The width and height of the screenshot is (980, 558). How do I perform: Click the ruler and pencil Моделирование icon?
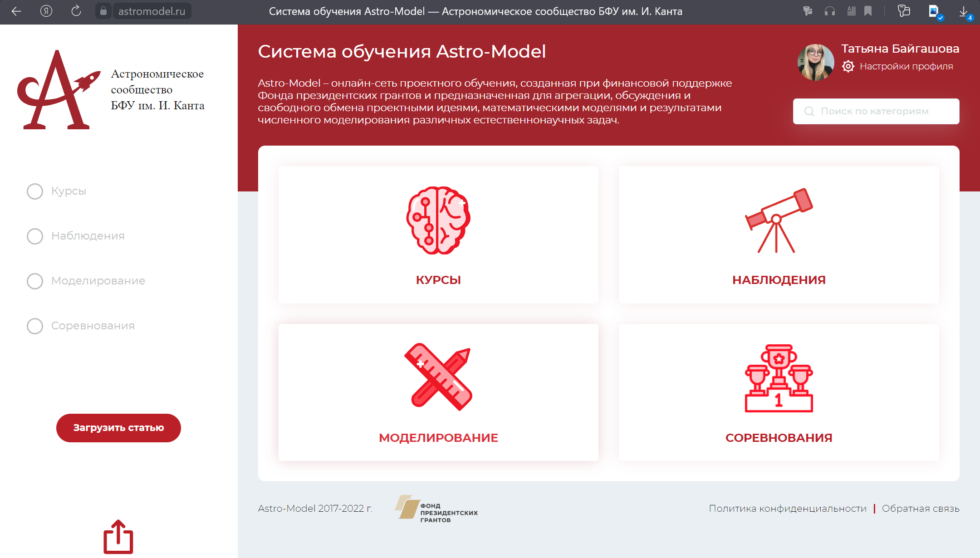pyautogui.click(x=438, y=377)
